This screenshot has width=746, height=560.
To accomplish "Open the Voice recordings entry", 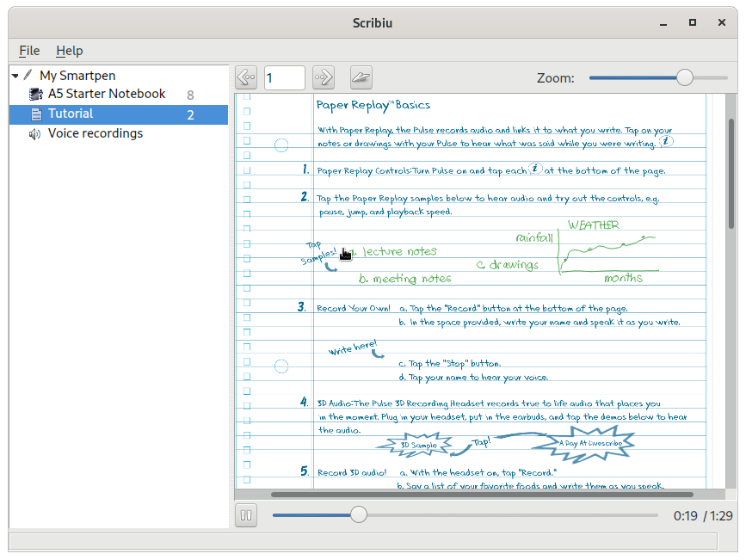I will tap(96, 133).
